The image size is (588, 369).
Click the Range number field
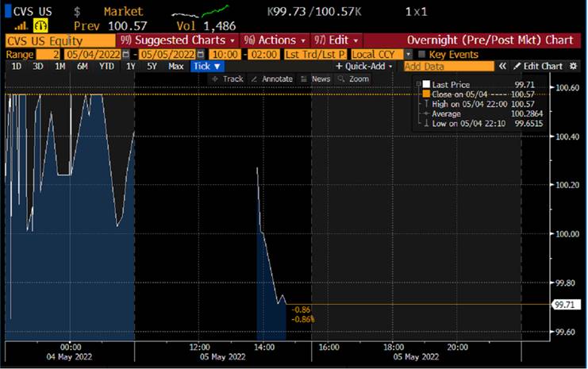(48, 55)
